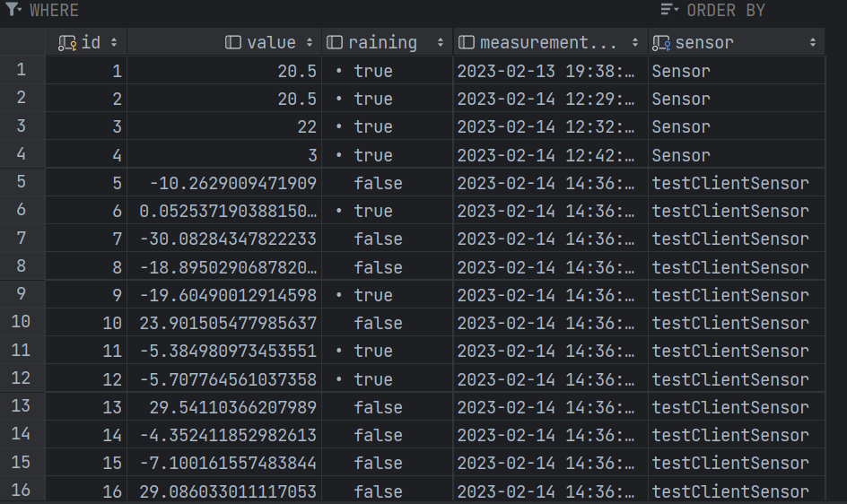The height and width of the screenshot is (504, 847).
Task: Select row number 16 in gutter
Action: (x=22, y=491)
